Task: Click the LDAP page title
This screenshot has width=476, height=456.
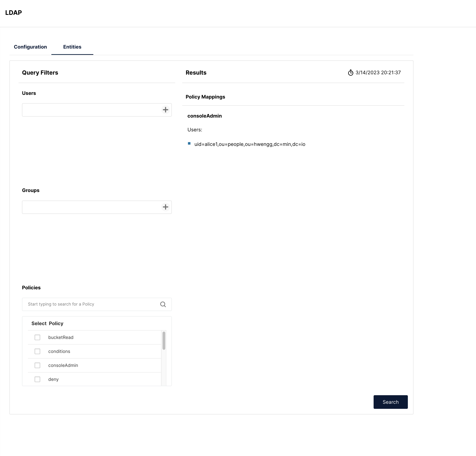Action: pos(14,13)
